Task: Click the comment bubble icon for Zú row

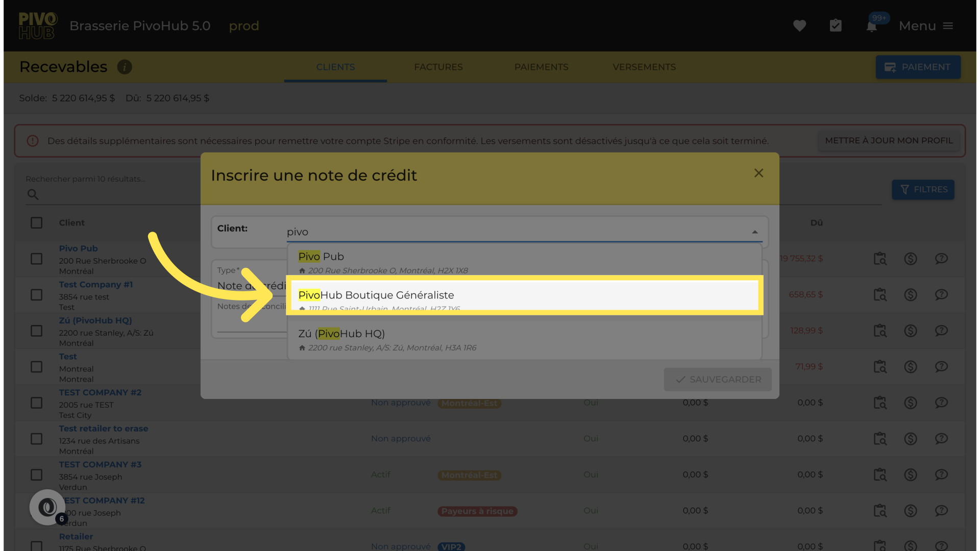Action: coord(941,331)
